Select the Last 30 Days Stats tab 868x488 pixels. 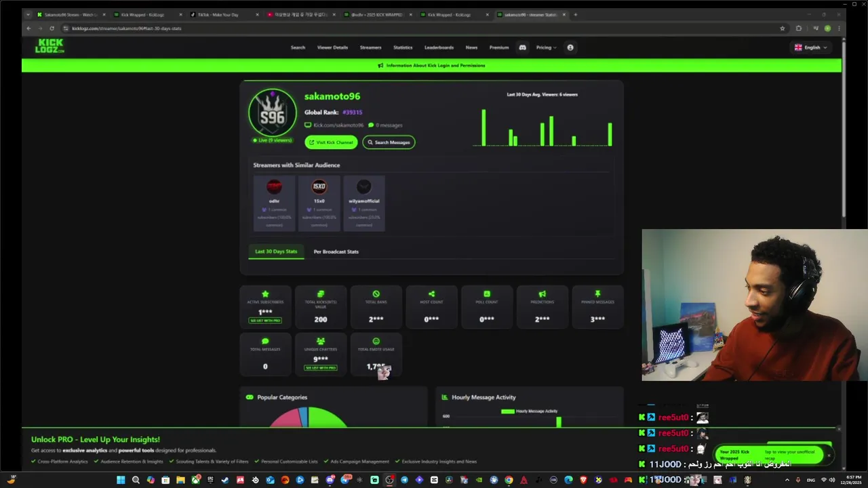click(x=276, y=251)
